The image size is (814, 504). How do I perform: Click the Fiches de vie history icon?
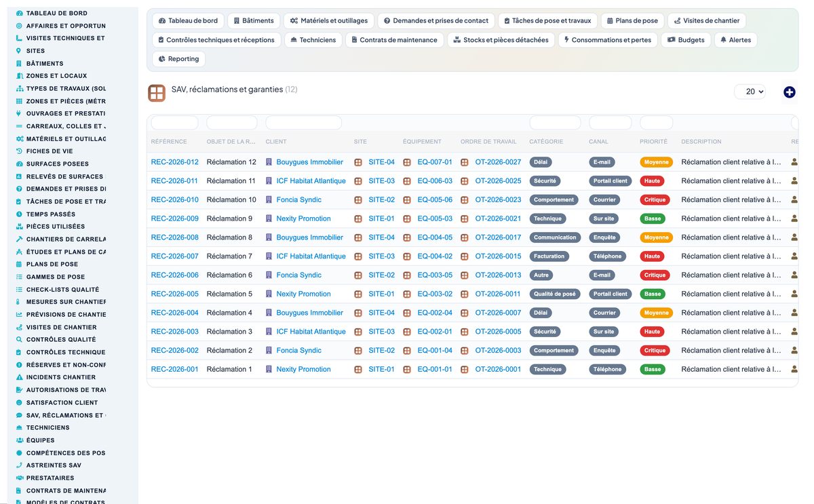coord(19,151)
